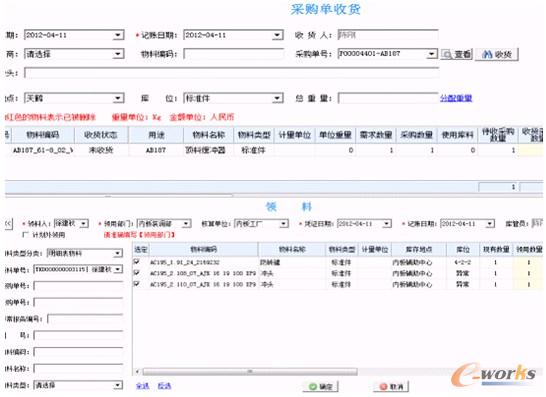Click the magnifier 查看 button
The image size is (546, 397).
(x=457, y=54)
